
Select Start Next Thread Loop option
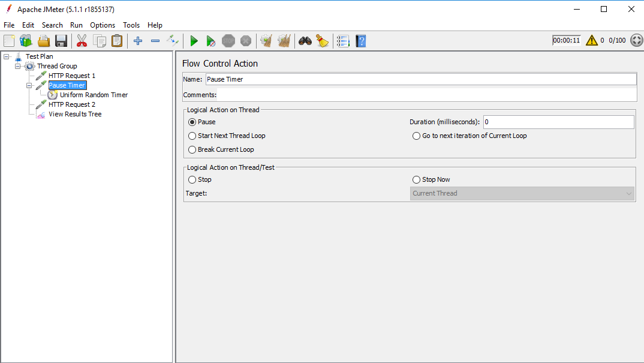click(192, 136)
